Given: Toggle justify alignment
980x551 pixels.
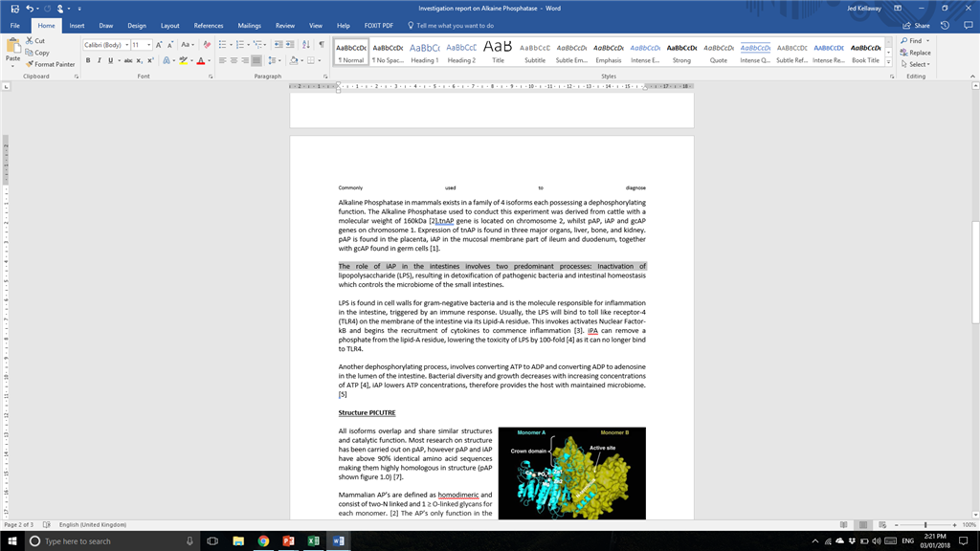Looking at the screenshot, I should point(256,60).
